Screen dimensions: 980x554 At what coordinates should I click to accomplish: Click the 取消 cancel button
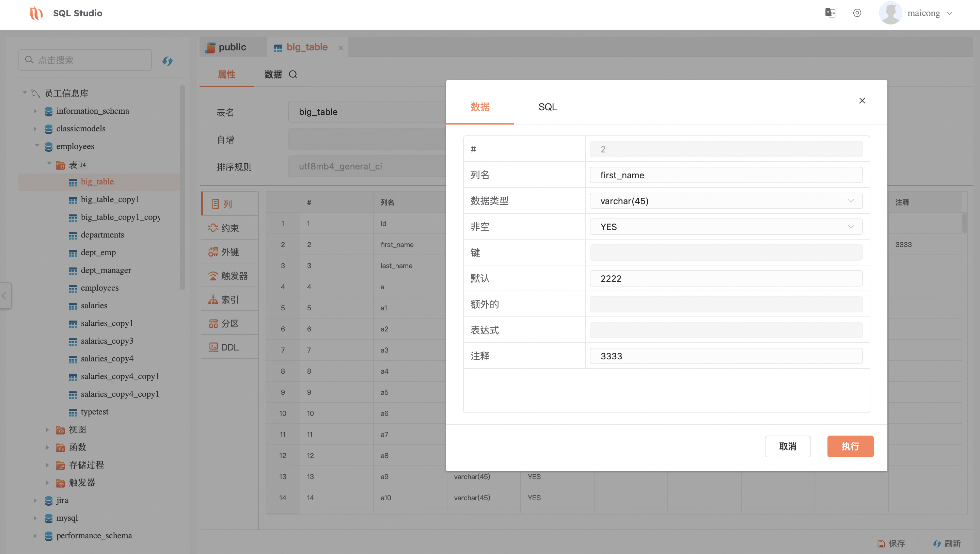pyautogui.click(x=788, y=446)
